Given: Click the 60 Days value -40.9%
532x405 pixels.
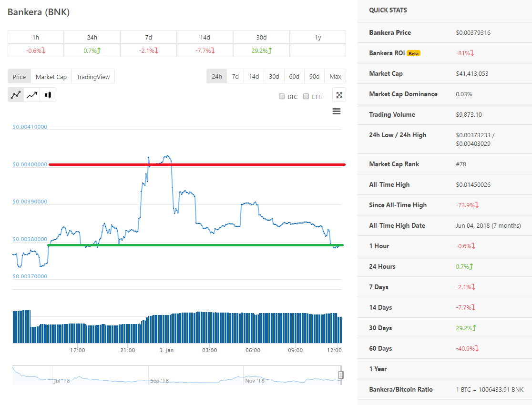Looking at the screenshot, I should pyautogui.click(x=467, y=348).
